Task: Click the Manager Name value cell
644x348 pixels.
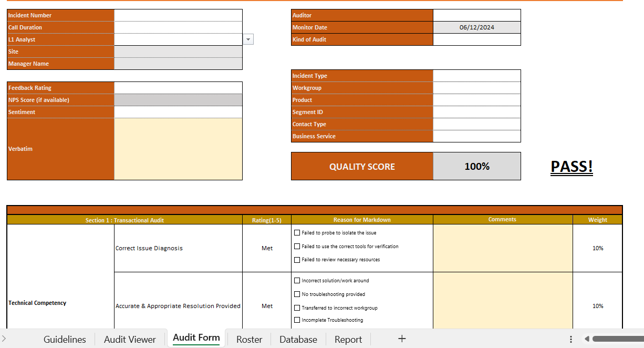Action: 179,64
